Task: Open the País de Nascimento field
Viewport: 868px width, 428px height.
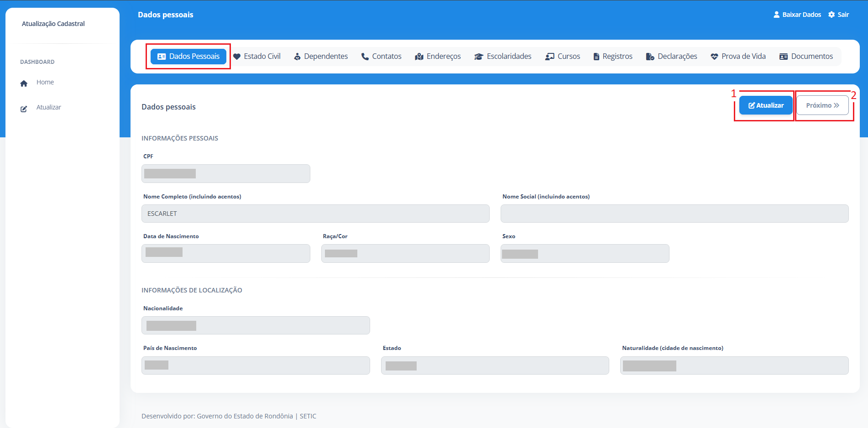Action: (x=256, y=365)
